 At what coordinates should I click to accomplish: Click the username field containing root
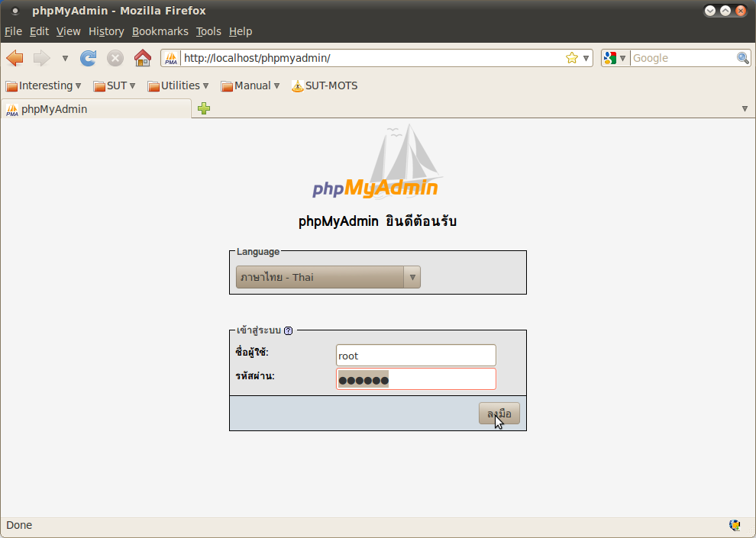click(415, 356)
